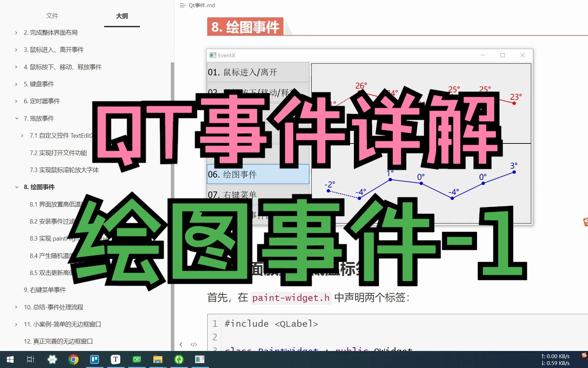Click the sidebar outline vertical scrollbar

pos(173,206)
